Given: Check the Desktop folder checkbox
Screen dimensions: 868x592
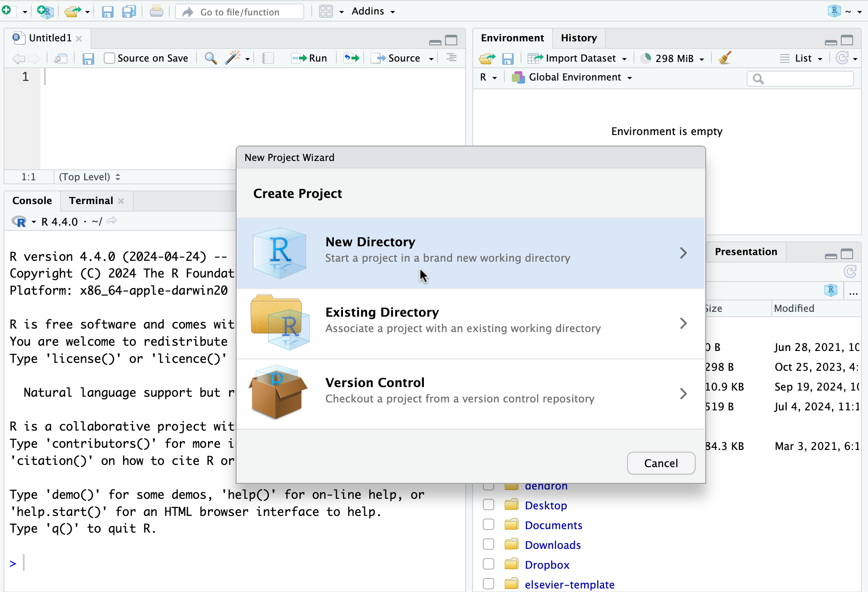Looking at the screenshot, I should 489,505.
